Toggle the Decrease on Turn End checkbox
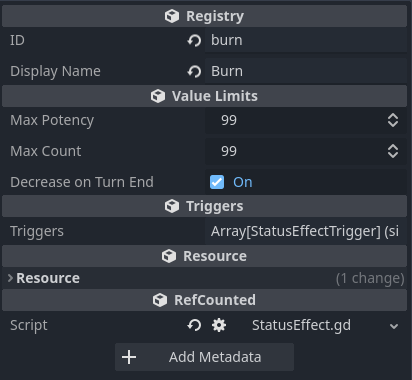The width and height of the screenshot is (412, 380). (x=217, y=182)
